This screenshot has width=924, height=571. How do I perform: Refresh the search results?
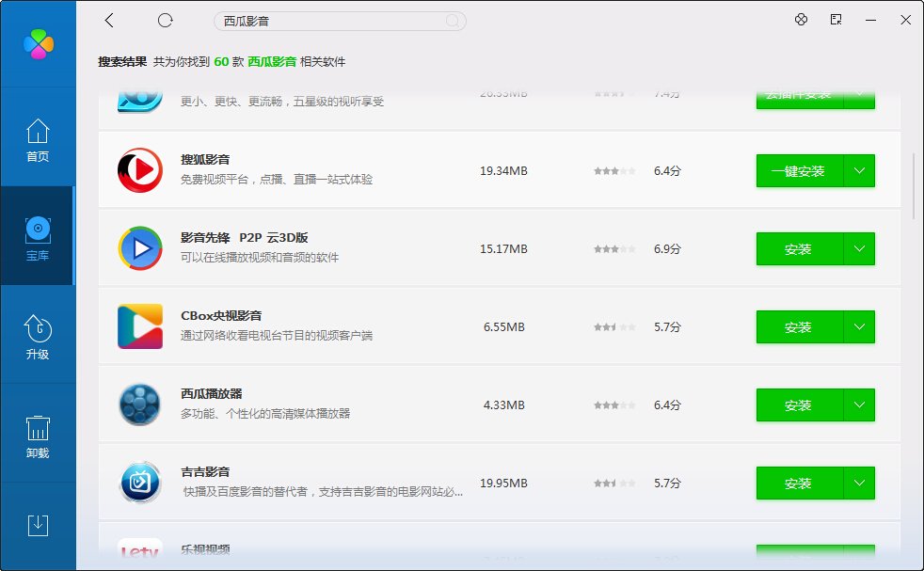tap(165, 20)
